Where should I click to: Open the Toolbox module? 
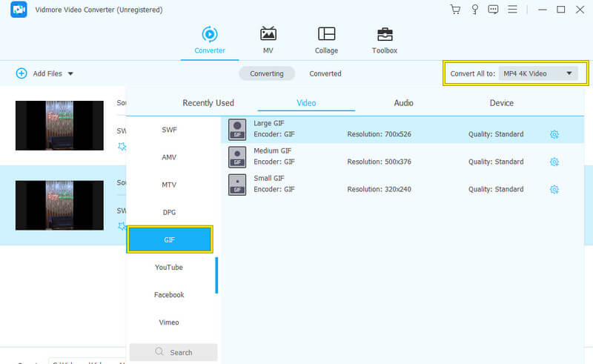[385, 40]
